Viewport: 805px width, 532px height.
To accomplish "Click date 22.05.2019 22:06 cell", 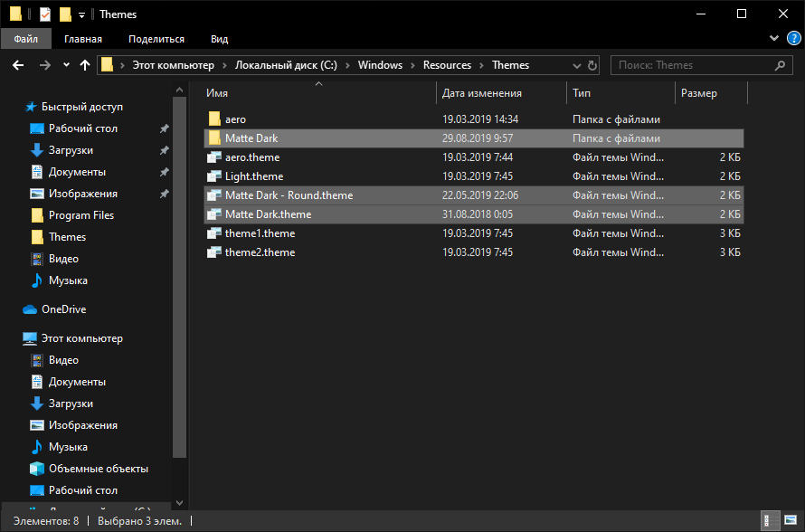I will pyautogui.click(x=480, y=195).
